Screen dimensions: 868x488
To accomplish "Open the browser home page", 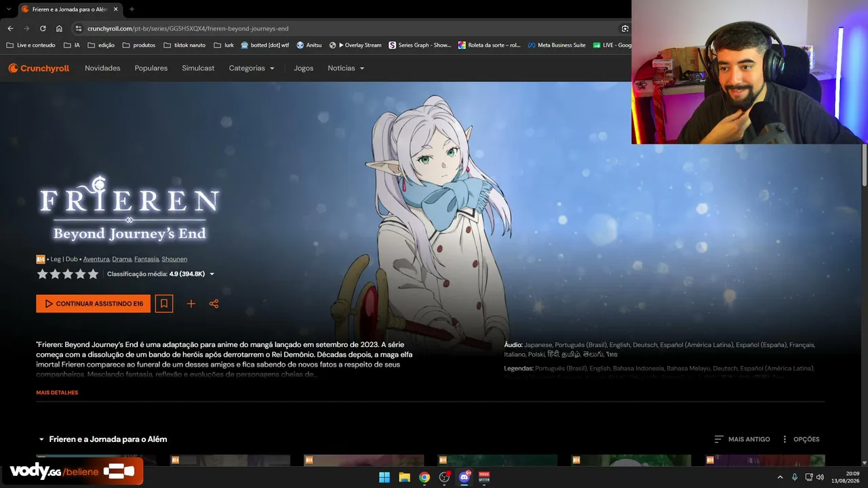I will [59, 28].
